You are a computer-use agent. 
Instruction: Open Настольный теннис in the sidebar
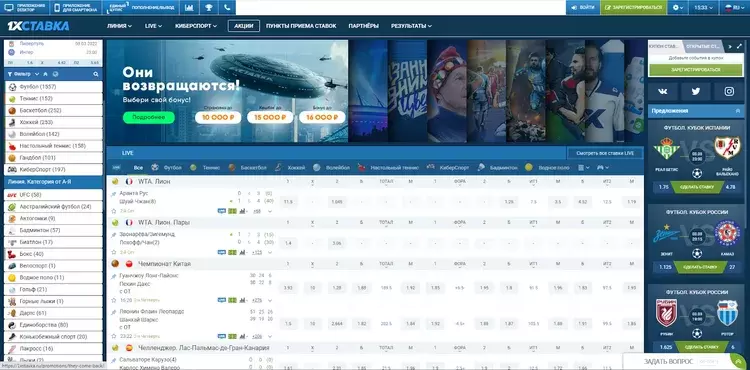coord(54,146)
